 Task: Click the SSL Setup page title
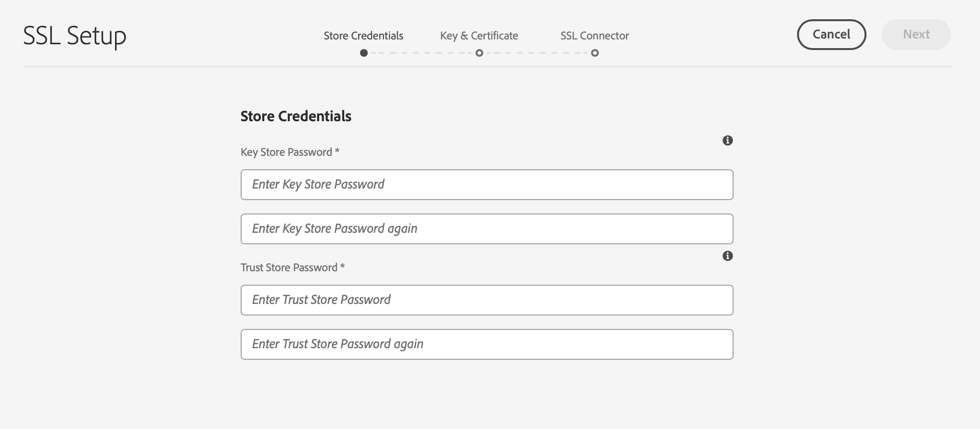(75, 36)
